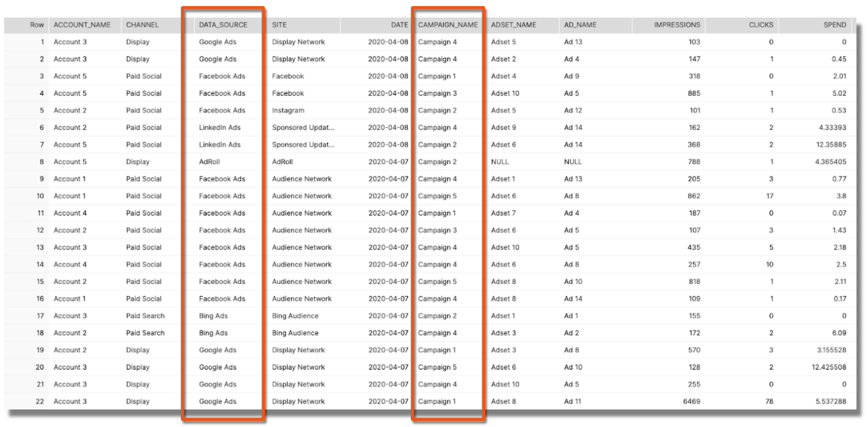Viewport: 868px width, 427px height.
Task: Click LinkedIn Ads data source in row 6
Action: coord(220,128)
